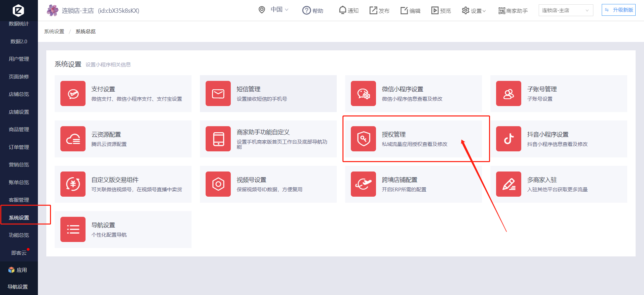Open 账单总览 in the sidebar
644x295 pixels.
(19, 182)
